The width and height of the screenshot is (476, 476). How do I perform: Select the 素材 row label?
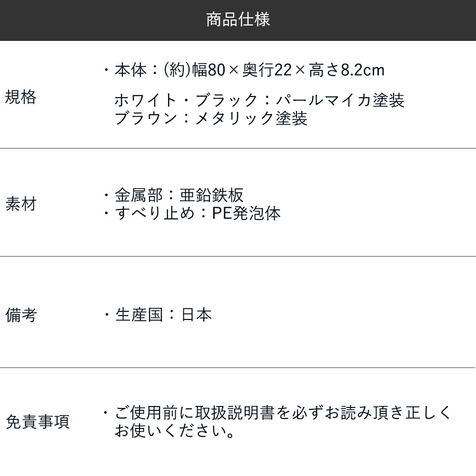click(x=20, y=205)
